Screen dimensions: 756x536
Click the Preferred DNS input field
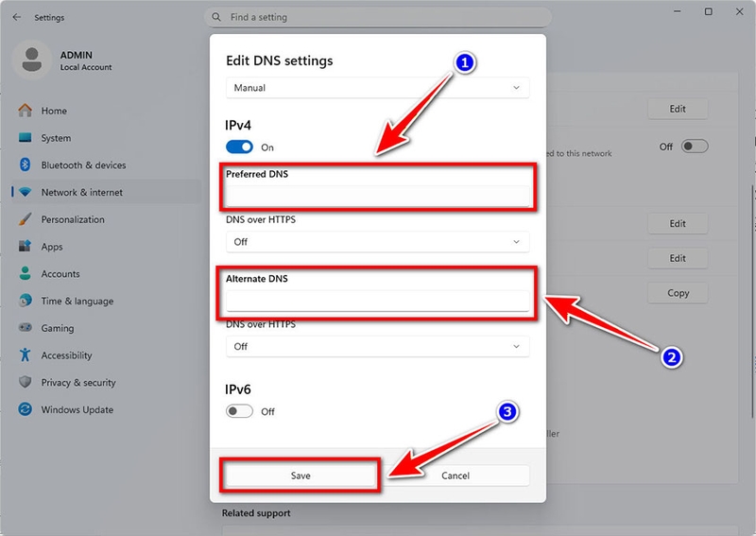pos(377,196)
